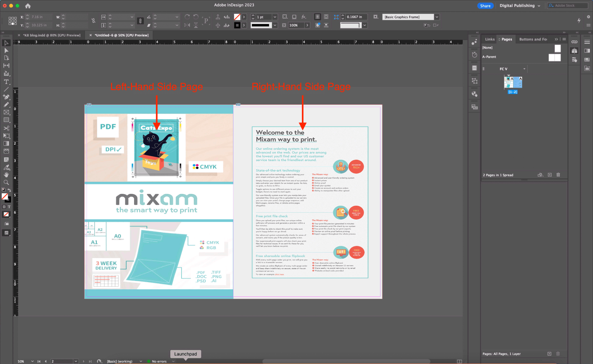The height and width of the screenshot is (364, 593).
Task: Expand the stroke weight 1 pt dropdown
Action: tap(275, 17)
